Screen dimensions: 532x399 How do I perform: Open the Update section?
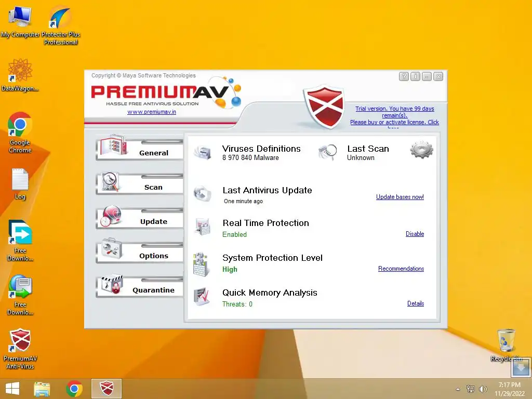(139, 218)
